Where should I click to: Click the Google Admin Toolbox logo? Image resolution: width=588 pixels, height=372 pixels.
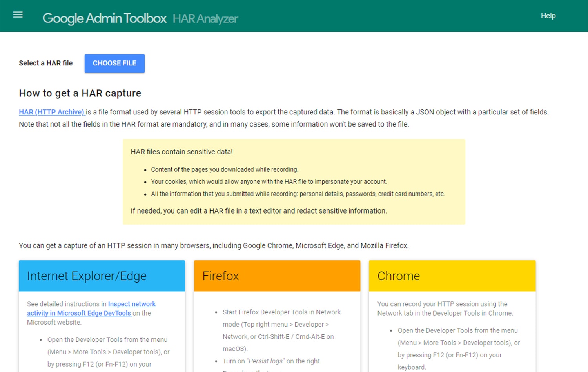(104, 18)
